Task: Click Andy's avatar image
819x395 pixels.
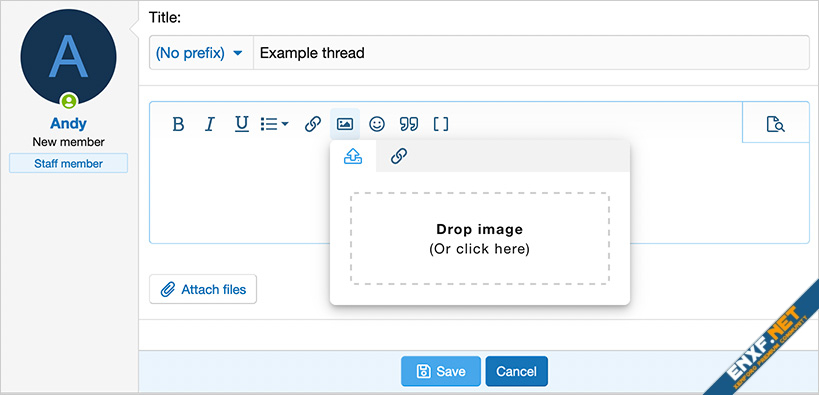Action: tap(68, 57)
